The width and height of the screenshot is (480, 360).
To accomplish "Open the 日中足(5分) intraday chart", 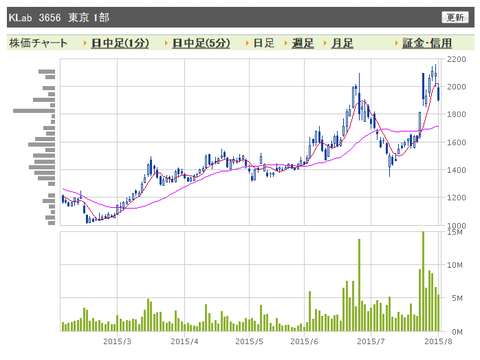I will tap(201, 43).
